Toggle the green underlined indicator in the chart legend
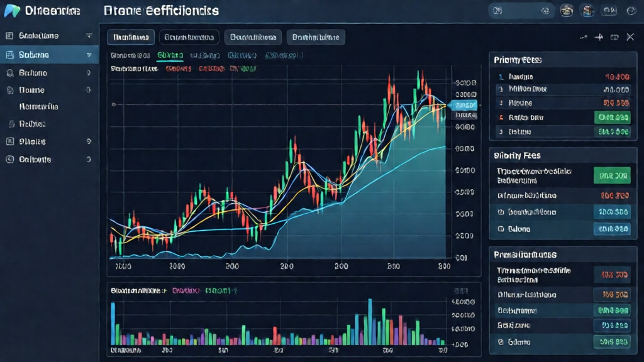 click(x=170, y=55)
